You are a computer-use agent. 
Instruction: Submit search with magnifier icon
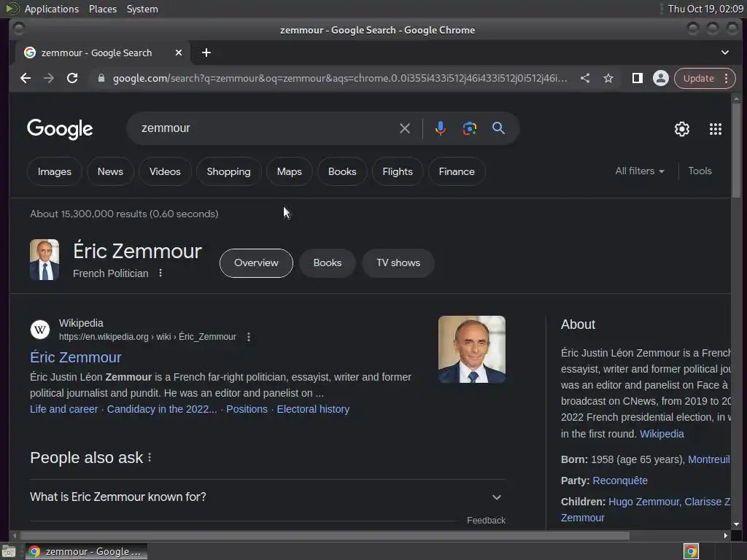coord(498,128)
